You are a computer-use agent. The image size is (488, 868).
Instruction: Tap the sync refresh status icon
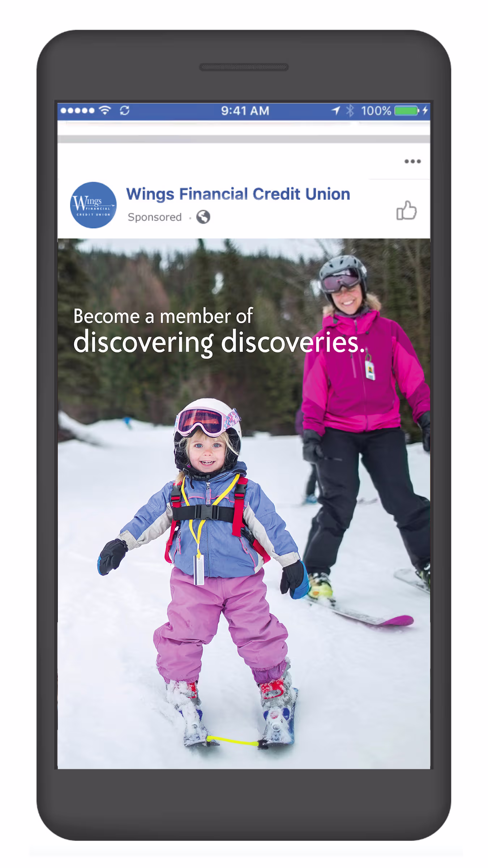tap(125, 110)
